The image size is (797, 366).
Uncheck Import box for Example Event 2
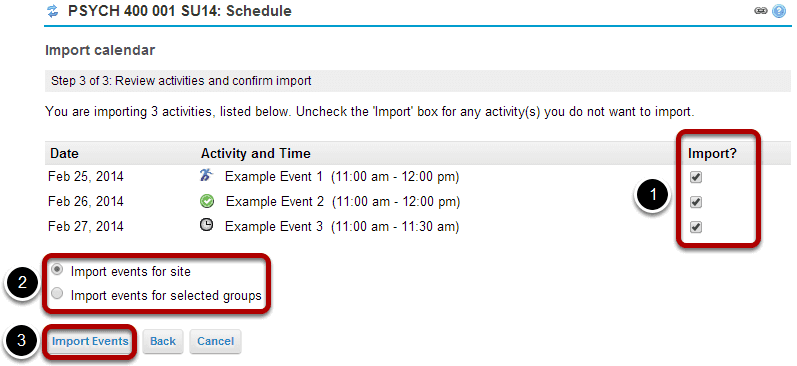pos(696,202)
